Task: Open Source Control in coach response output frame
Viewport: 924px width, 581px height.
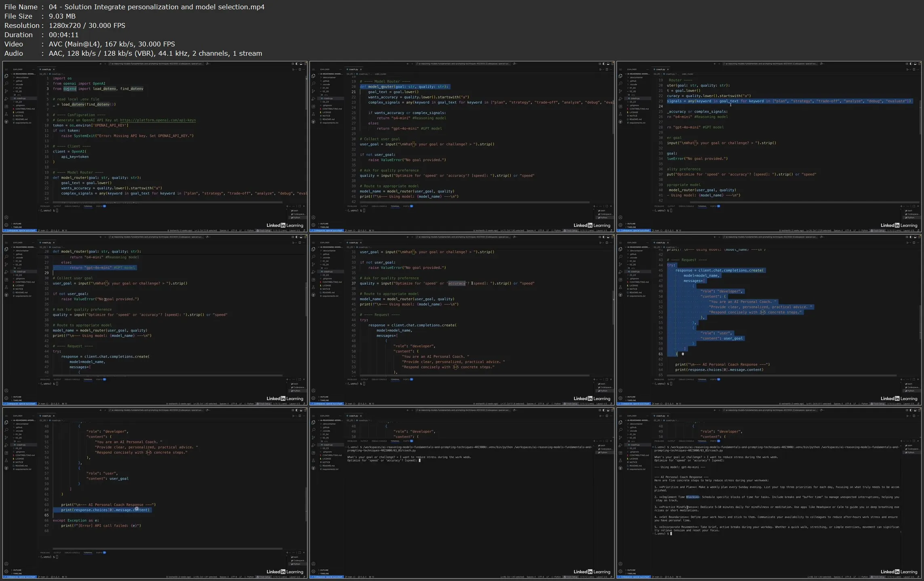Action: pos(620,437)
